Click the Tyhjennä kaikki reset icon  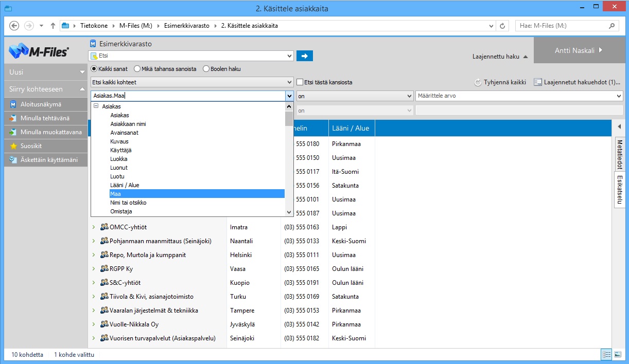[478, 82]
